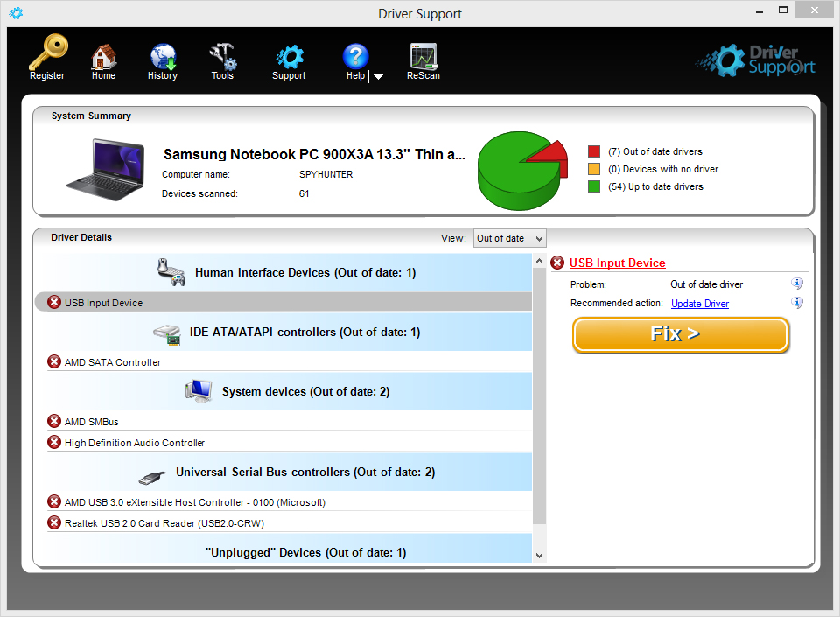Select Realtek USB 2.0 Card Reader
Viewport: 840px width, 617px height.
(164, 523)
